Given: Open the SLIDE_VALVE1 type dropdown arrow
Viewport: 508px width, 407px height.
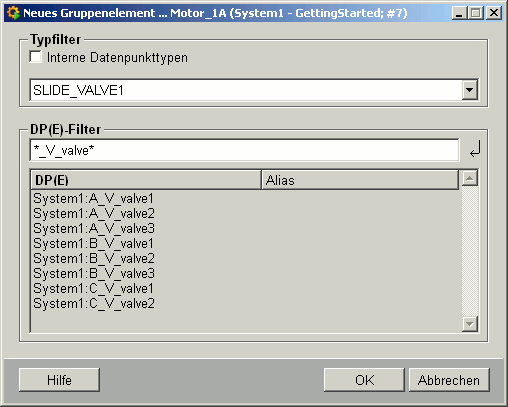Looking at the screenshot, I should pos(470,90).
